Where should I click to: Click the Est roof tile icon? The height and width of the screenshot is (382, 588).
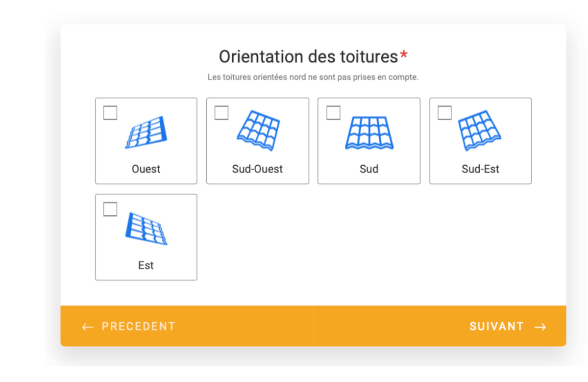pos(146,229)
